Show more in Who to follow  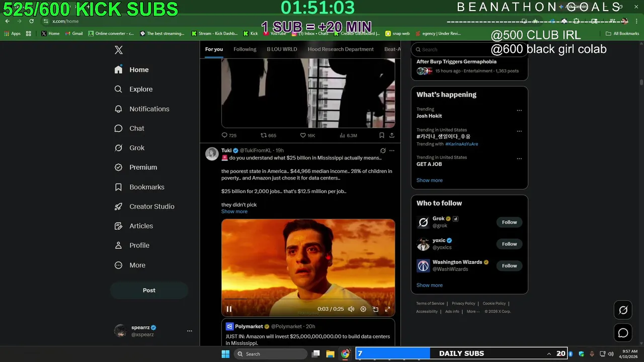pos(429,285)
